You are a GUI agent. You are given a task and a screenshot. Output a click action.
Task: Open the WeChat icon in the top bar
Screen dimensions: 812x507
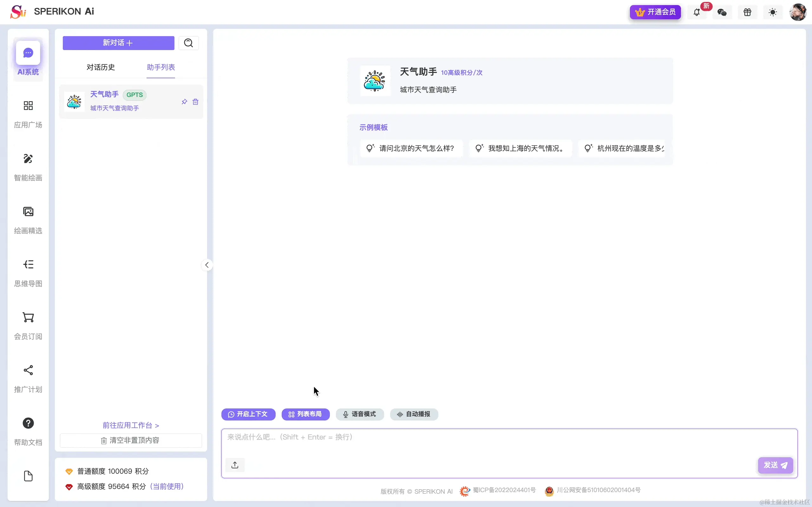[x=722, y=12]
